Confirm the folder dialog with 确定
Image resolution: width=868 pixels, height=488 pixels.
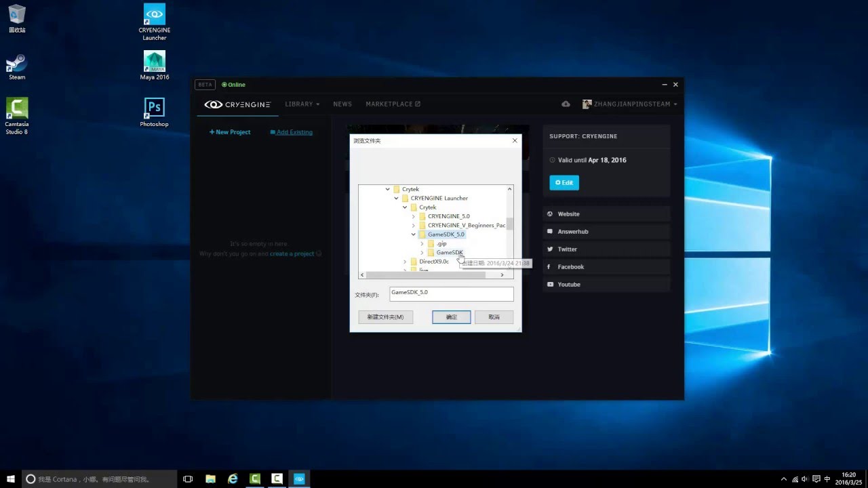452,317
